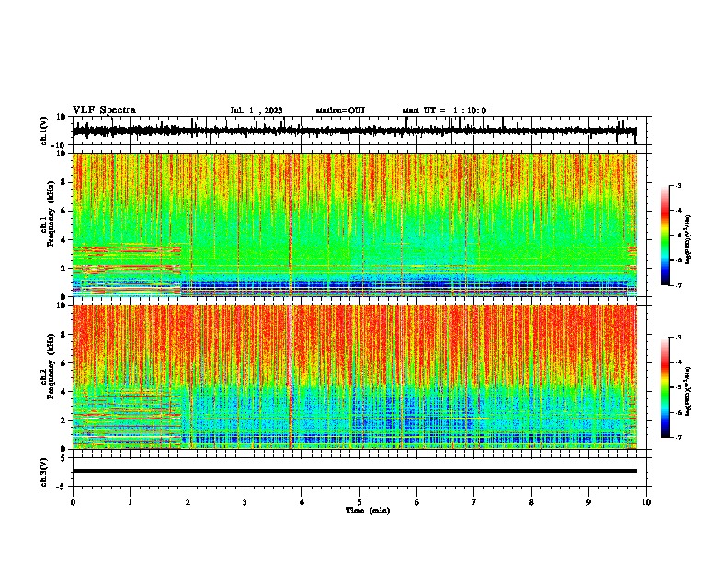728x563 pixels.
Task: Click the time axis tick label "8"
Action: pos(531,502)
